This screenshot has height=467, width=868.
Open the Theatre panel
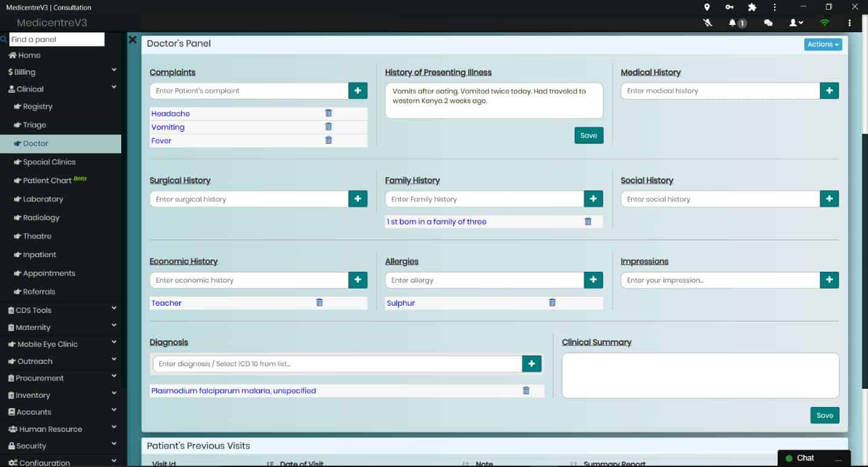click(32, 236)
